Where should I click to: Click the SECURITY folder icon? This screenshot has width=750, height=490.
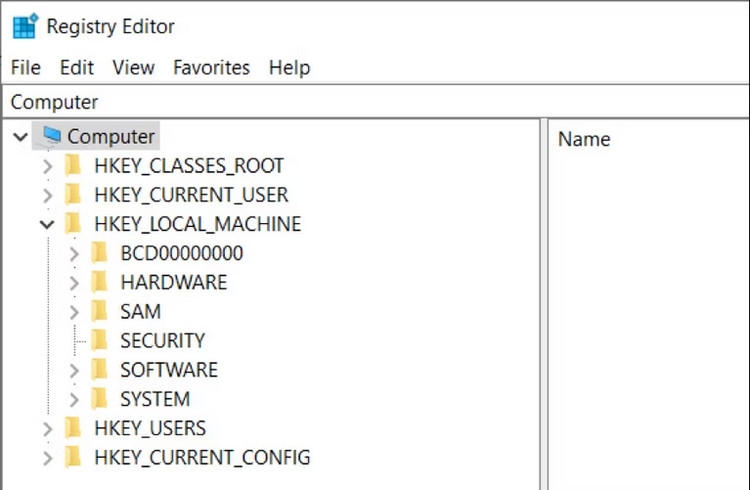point(99,341)
